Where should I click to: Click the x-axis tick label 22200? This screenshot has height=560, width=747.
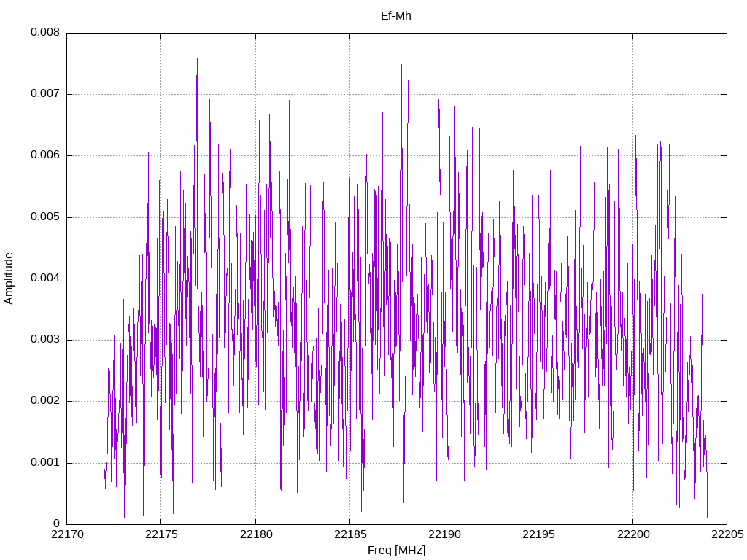[x=633, y=534]
